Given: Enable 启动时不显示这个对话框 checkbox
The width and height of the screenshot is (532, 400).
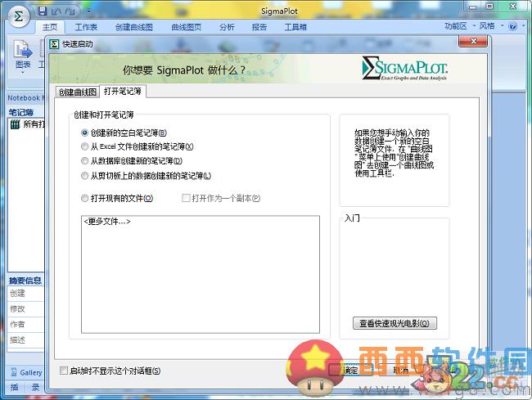Looking at the screenshot, I should (x=64, y=371).
